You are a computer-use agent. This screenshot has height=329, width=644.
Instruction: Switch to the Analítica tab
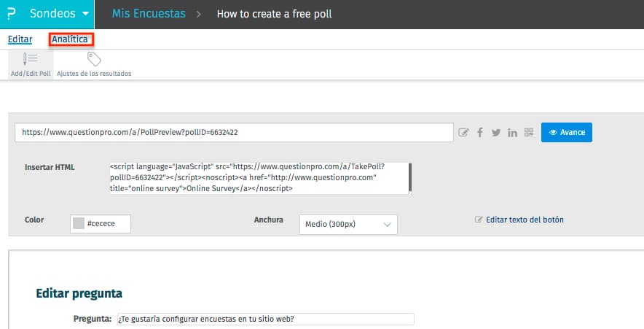70,39
